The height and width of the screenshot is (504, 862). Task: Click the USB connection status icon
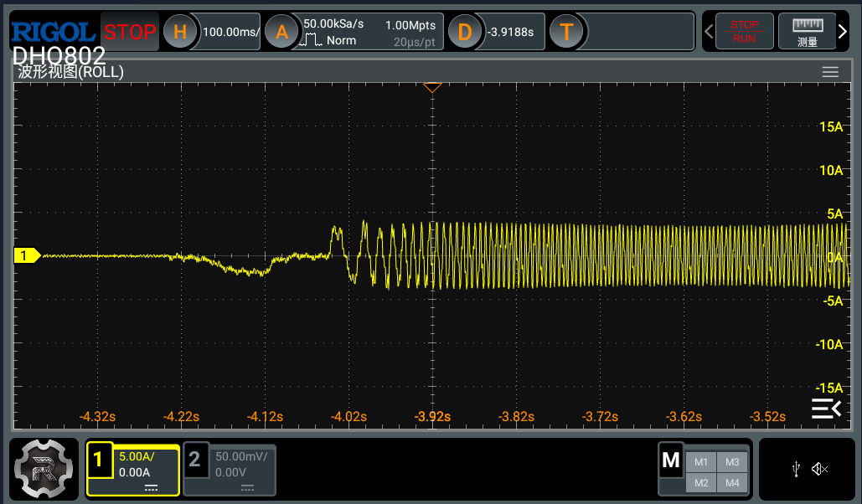pyautogui.click(x=796, y=469)
